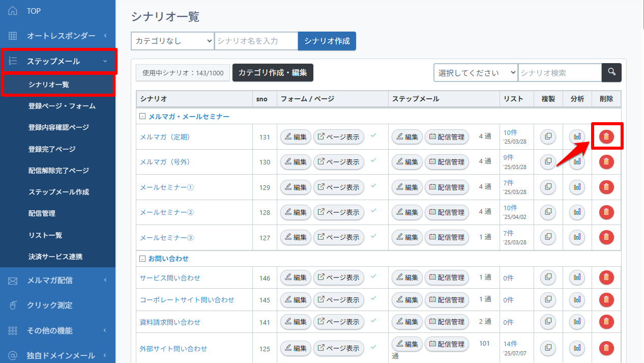Delete the 外部サイト問い合わせ scenario
644x363 pixels.
606,348
